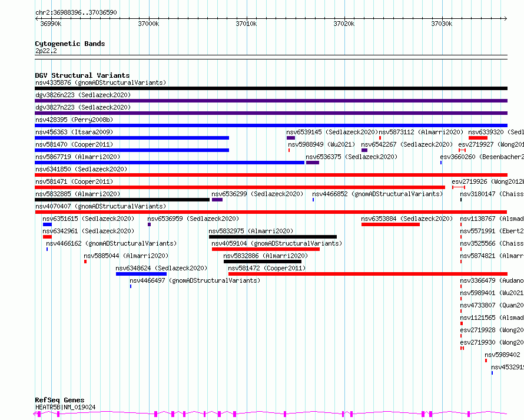Click esv3660260 Besenbacher label
Viewport: 524px width, 420px height.
pyautogui.click(x=482, y=157)
